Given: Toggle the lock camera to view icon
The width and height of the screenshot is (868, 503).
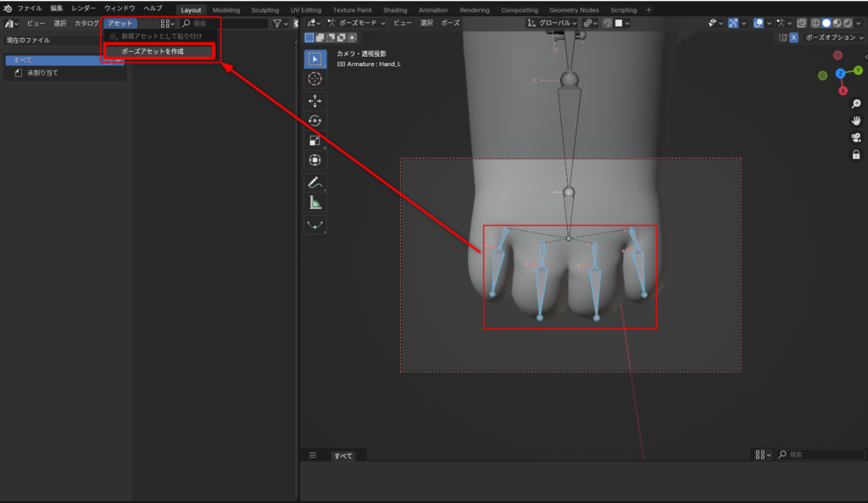Looking at the screenshot, I should tap(856, 154).
